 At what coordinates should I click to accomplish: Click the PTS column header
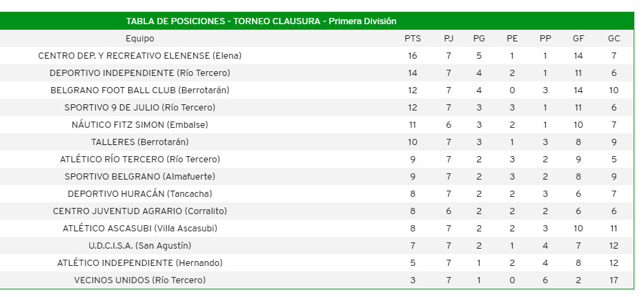(413, 39)
